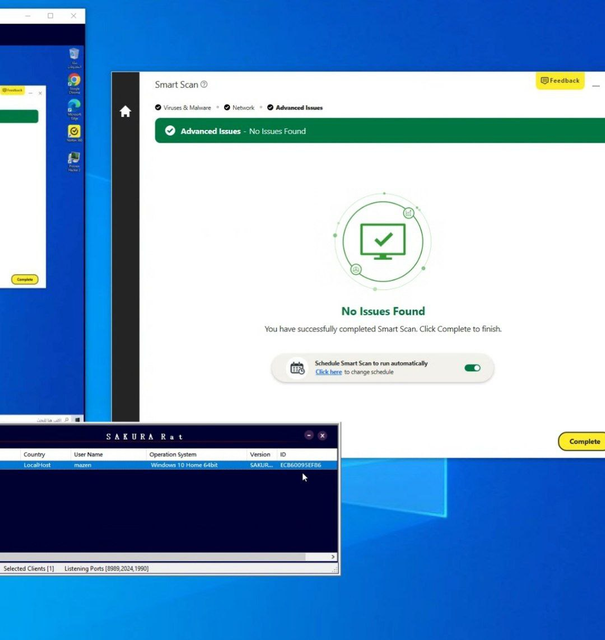
Task: Click the Advanced Issues green checkmark icon
Action: coord(170,131)
